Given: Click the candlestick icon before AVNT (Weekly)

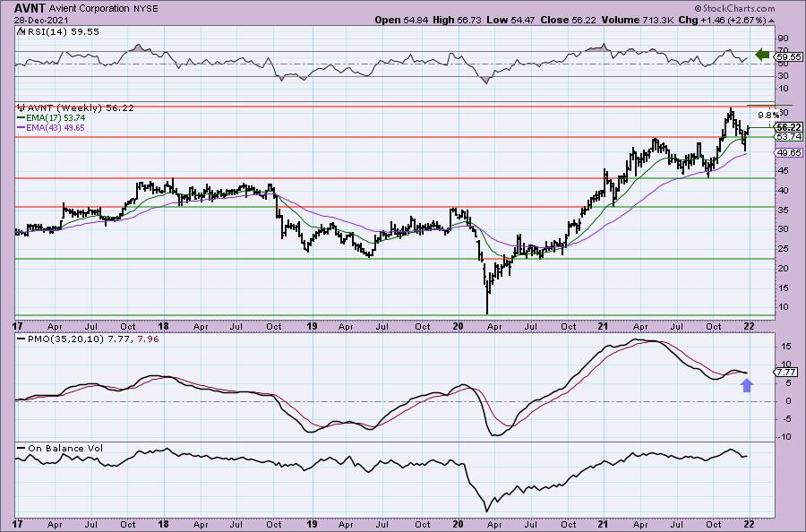Looking at the screenshot, I should pos(21,108).
